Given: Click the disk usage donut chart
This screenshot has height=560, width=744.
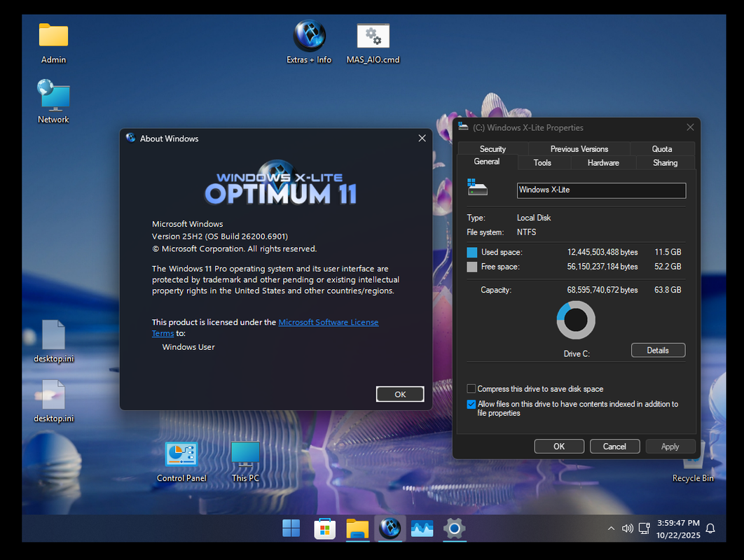Looking at the screenshot, I should pyautogui.click(x=576, y=320).
